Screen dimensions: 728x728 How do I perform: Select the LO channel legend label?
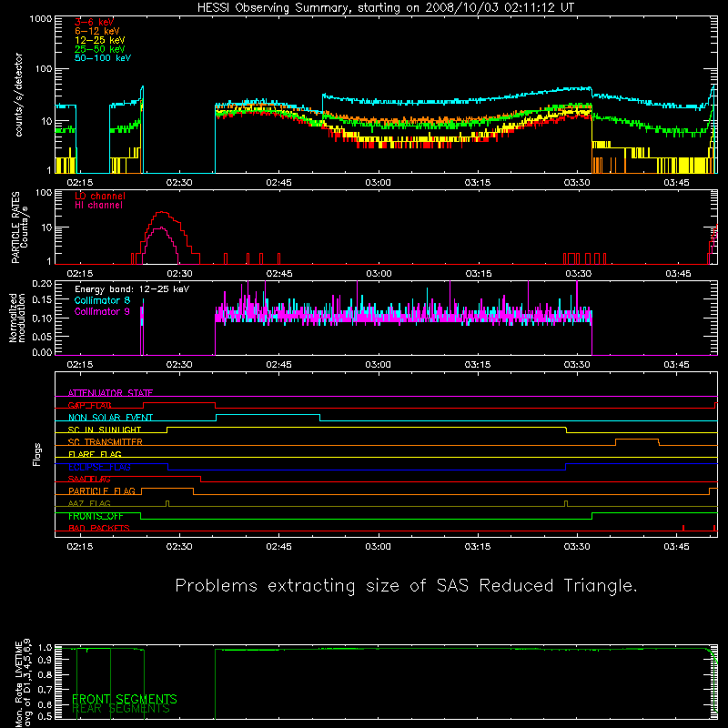100,196
